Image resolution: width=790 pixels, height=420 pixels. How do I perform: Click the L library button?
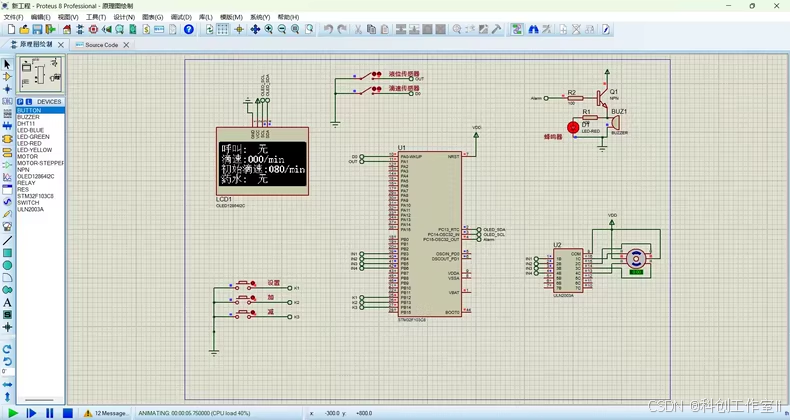point(29,101)
